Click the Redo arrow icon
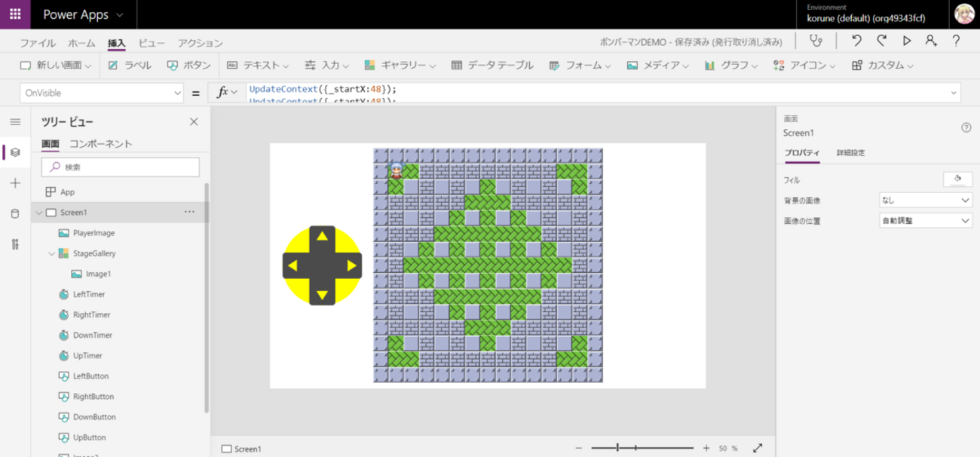Viewport: 980px width, 457px height. pyautogui.click(x=881, y=41)
